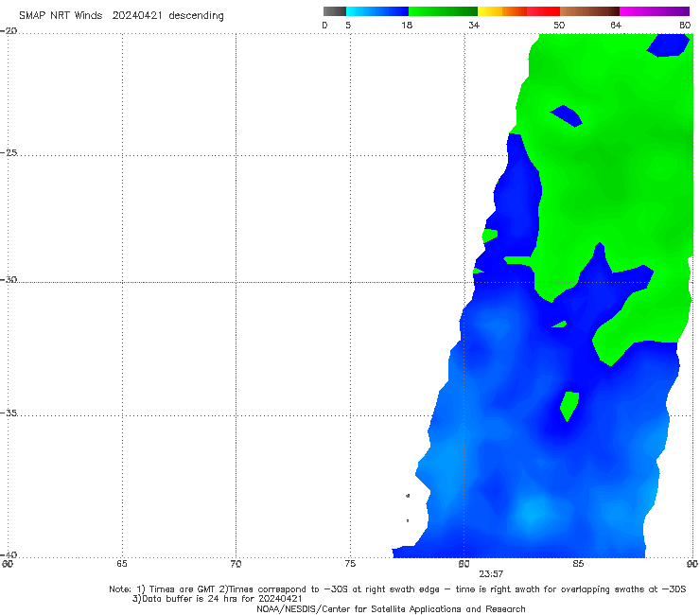Click the color bar label '18'

coord(407,25)
